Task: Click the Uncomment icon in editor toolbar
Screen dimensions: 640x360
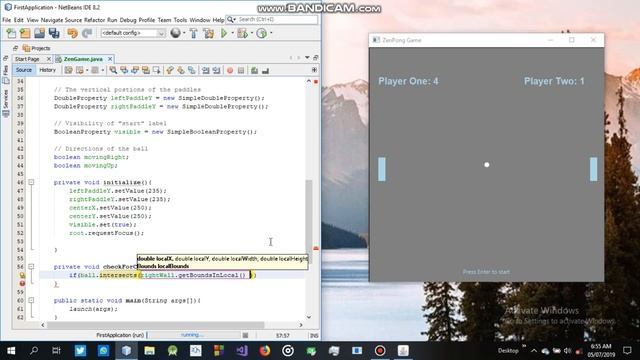Action: pyautogui.click(x=265, y=70)
